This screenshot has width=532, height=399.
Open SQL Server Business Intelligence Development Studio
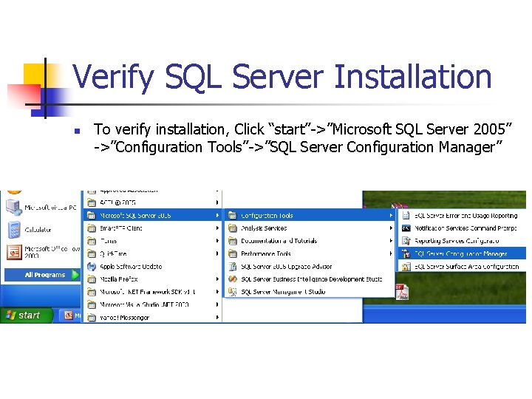coord(310,279)
